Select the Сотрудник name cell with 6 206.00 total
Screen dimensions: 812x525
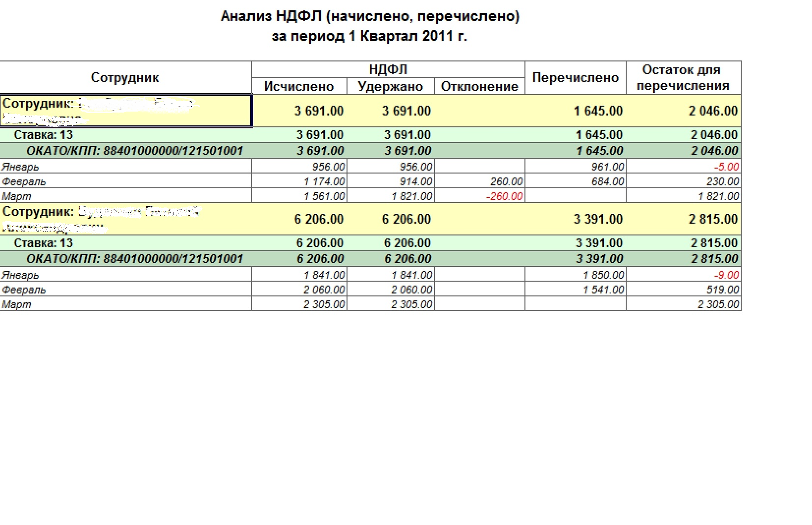(x=126, y=219)
